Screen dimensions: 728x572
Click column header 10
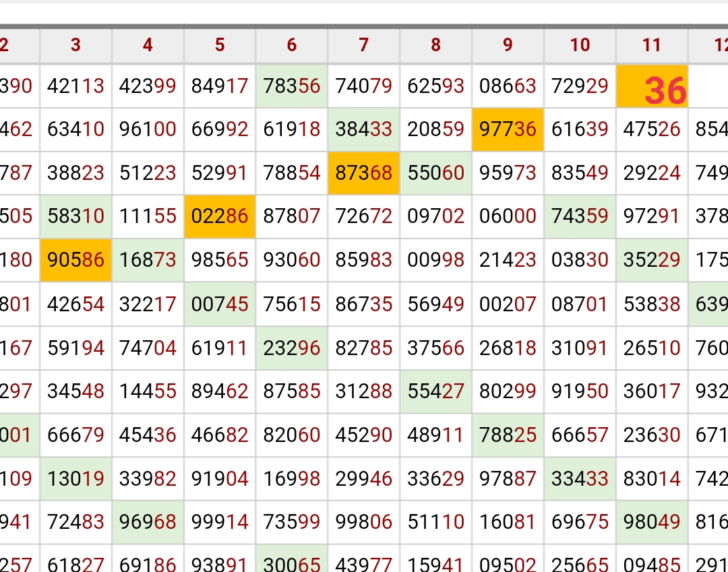[580, 45]
